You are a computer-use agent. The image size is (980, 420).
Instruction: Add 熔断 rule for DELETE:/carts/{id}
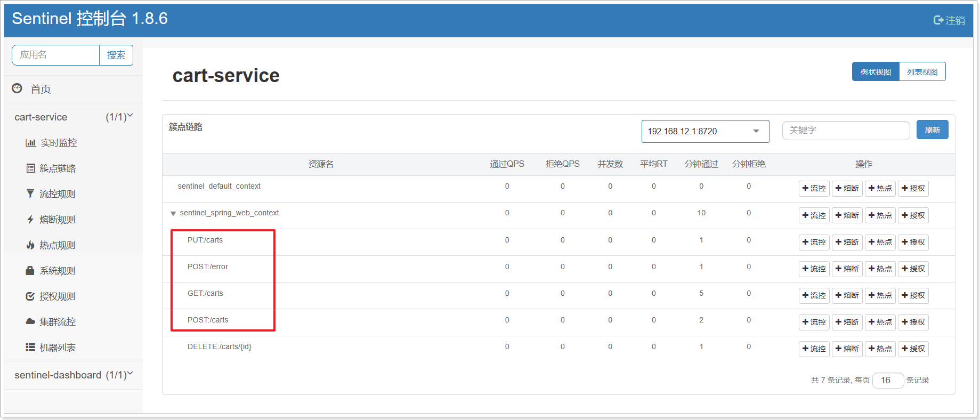coord(847,349)
